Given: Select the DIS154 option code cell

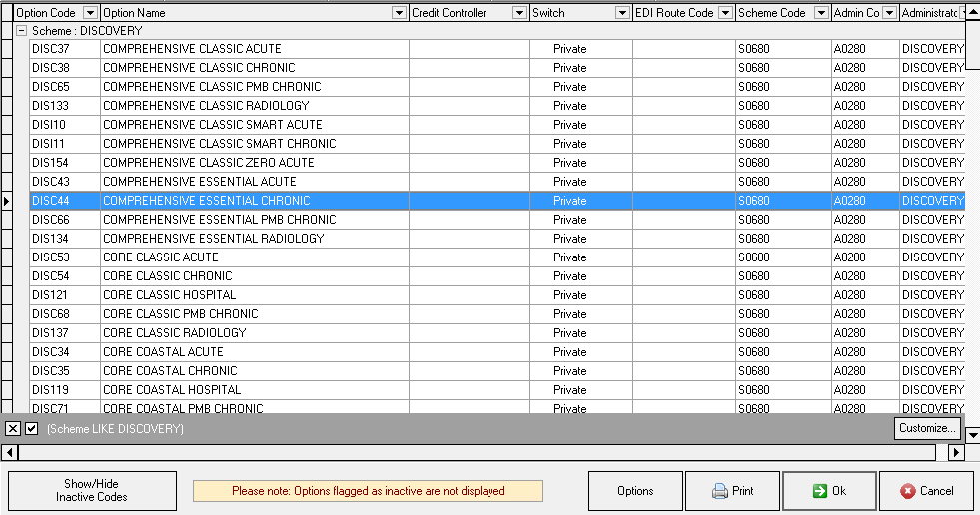Looking at the screenshot, I should (x=65, y=163).
